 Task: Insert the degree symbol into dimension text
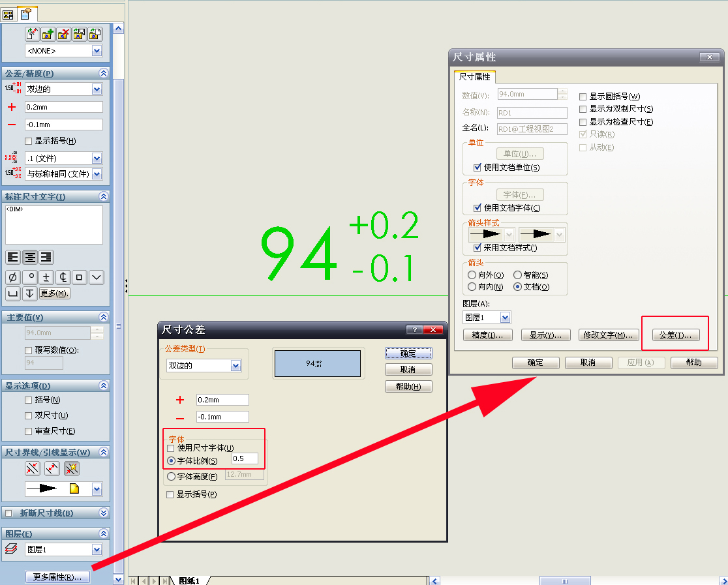[29, 277]
